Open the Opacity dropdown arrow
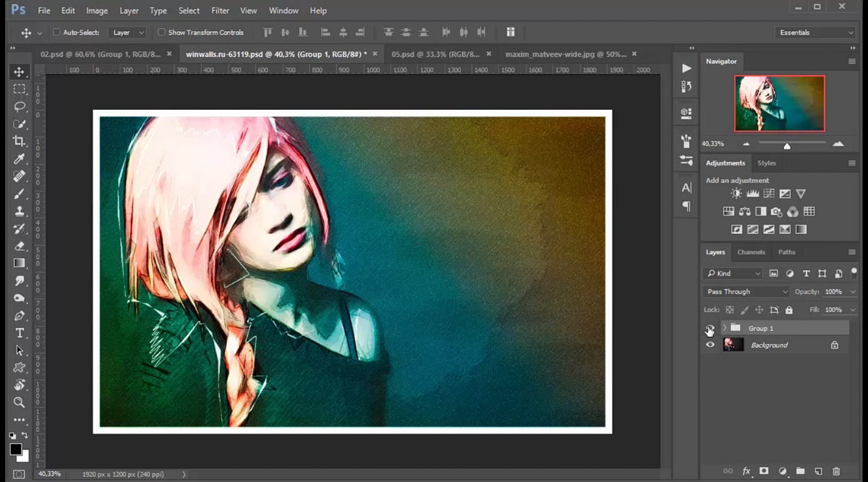Screen dimensions: 868x482 (x=853, y=292)
